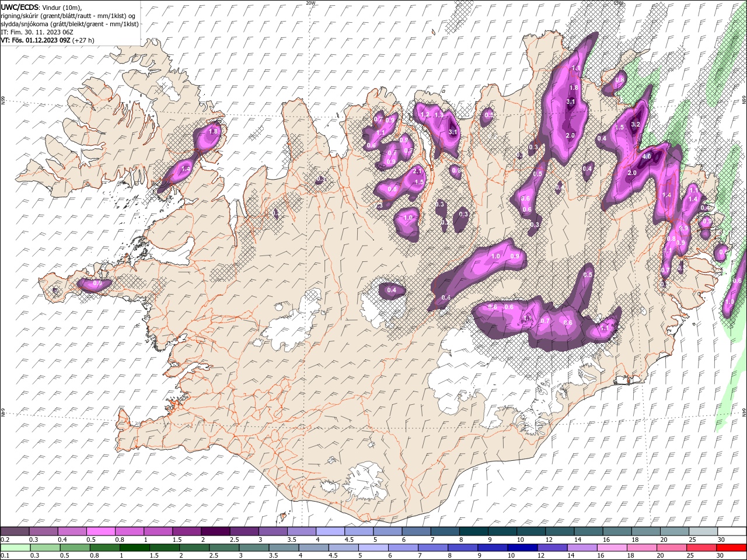Click the 3.2 snowfall value on map
This screenshot has width=747, height=560.
[x=636, y=124]
